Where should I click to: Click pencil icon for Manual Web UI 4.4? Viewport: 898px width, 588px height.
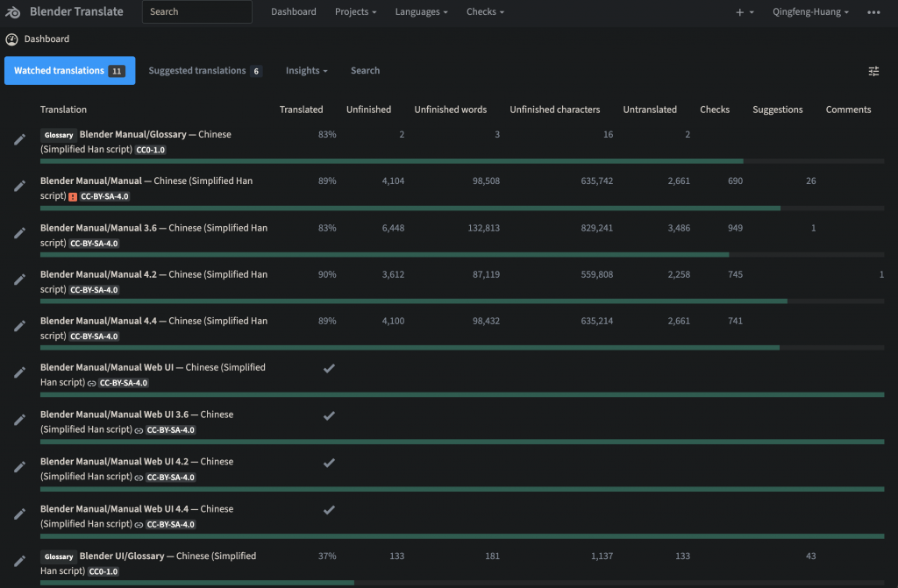click(x=19, y=514)
